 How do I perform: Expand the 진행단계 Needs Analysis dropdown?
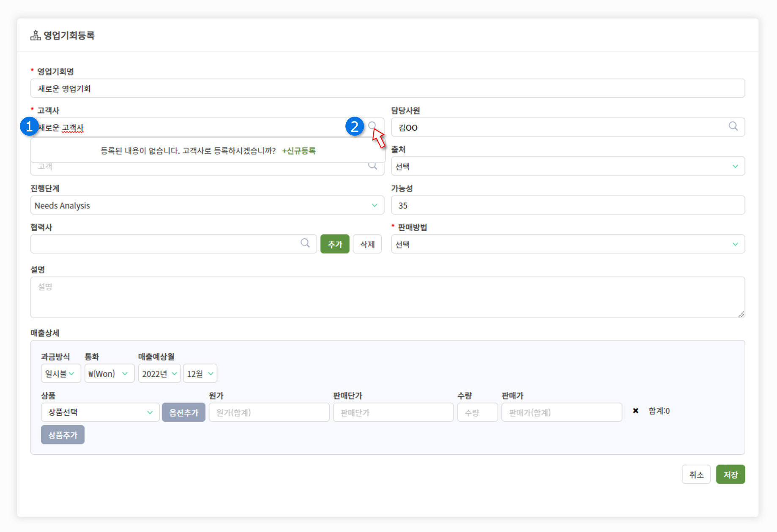(207, 205)
